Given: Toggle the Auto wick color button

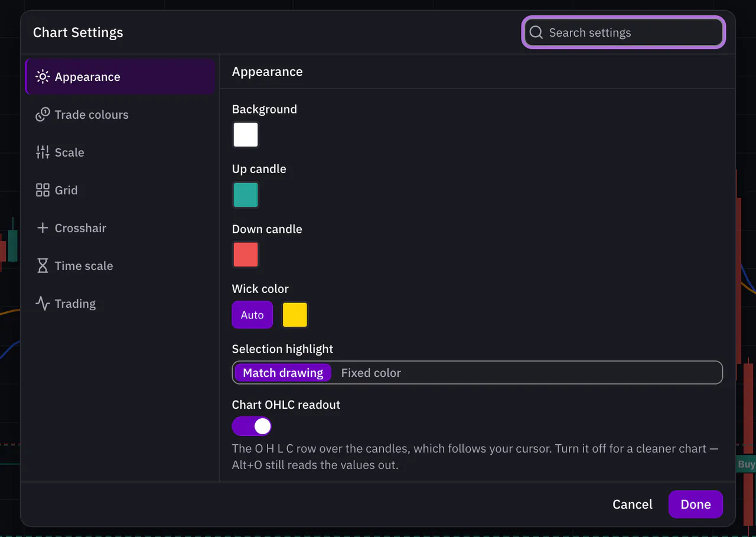Looking at the screenshot, I should coord(252,315).
